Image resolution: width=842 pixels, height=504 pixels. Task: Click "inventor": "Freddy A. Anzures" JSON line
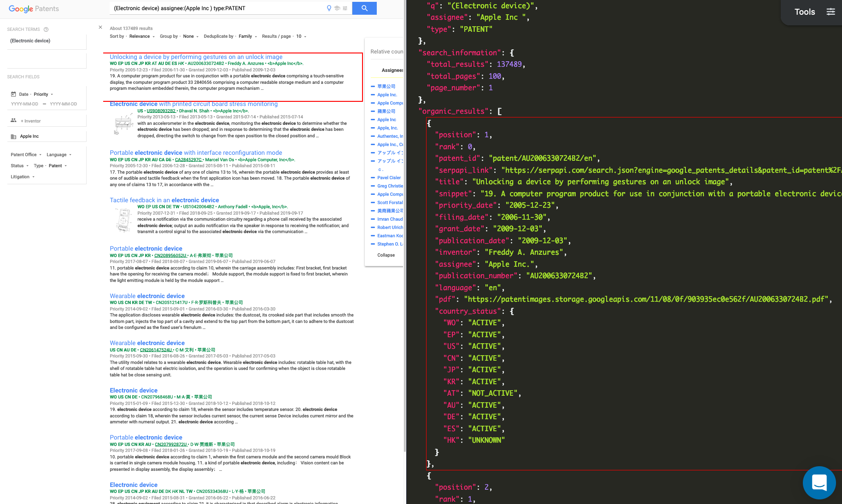pyautogui.click(x=501, y=252)
